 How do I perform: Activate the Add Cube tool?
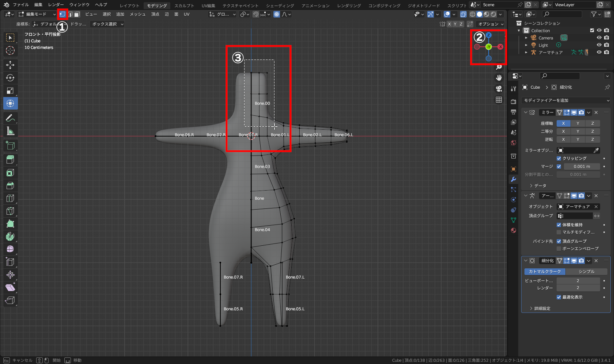pos(10,145)
